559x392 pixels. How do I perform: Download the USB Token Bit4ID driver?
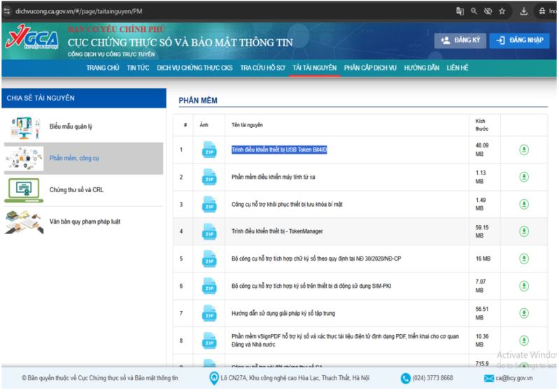524,150
